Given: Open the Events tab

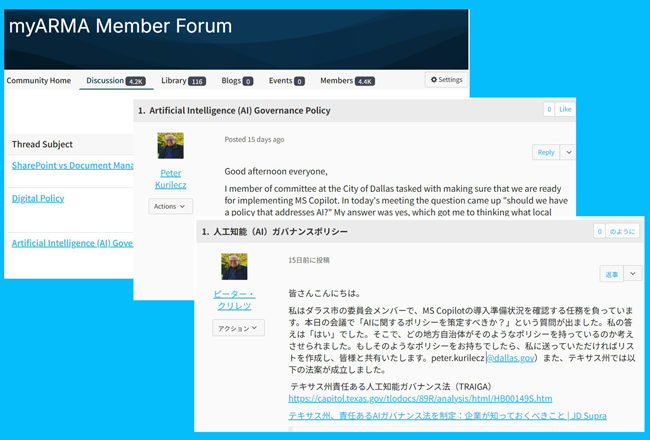Looking at the screenshot, I should (286, 80).
